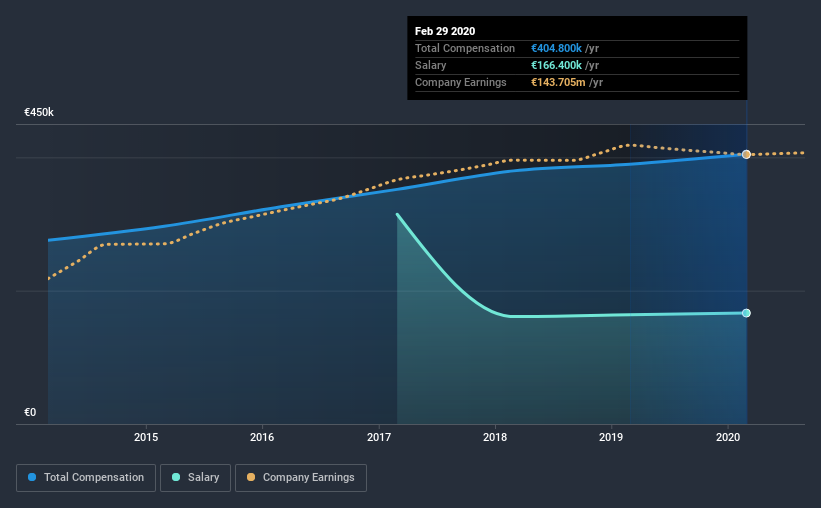Click the €450k y-axis label

pyautogui.click(x=39, y=113)
